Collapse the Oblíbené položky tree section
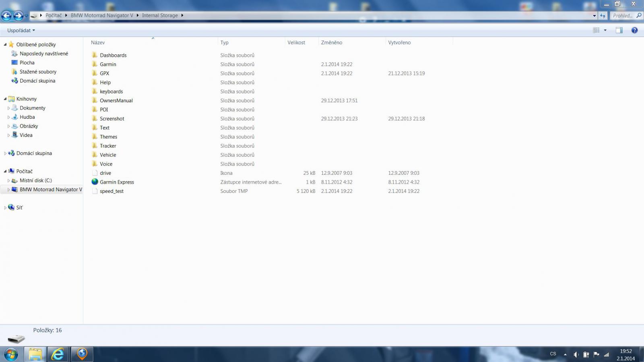Screen dimensions: 644x362 5,45
